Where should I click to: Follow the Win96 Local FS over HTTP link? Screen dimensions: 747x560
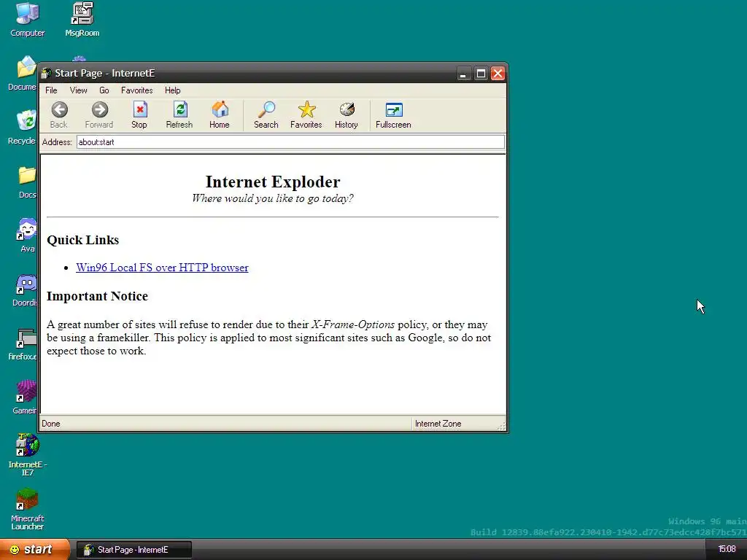tap(162, 268)
